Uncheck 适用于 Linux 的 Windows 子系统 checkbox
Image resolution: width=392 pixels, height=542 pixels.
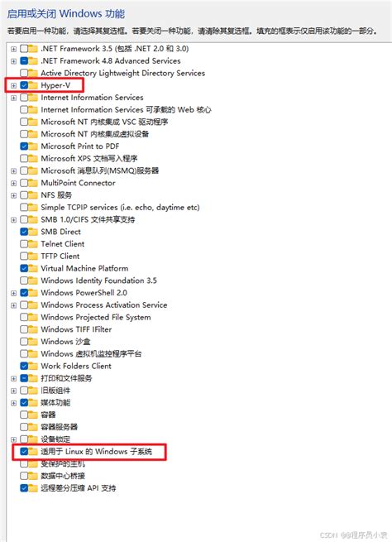pyautogui.click(x=24, y=452)
